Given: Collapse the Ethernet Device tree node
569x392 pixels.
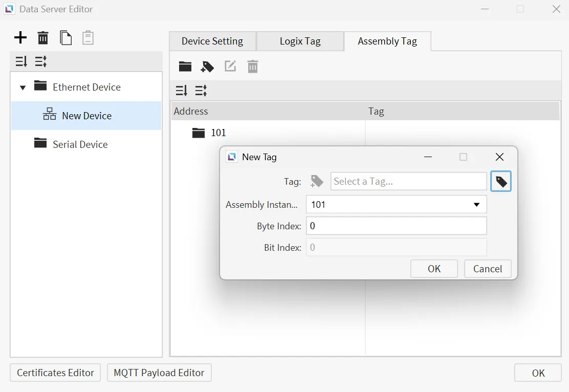Looking at the screenshot, I should [23, 88].
